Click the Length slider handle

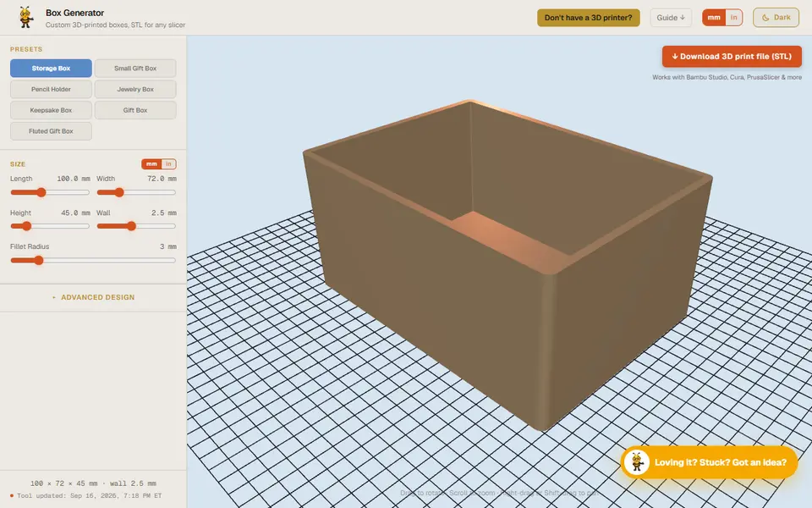[x=41, y=192]
